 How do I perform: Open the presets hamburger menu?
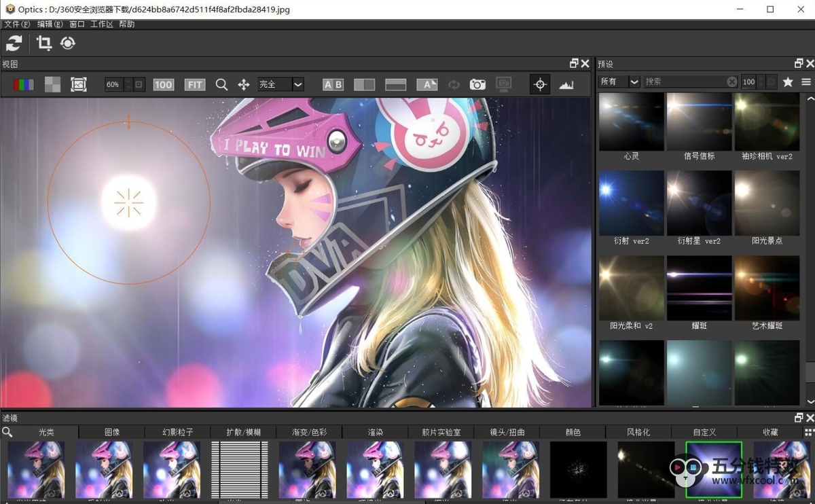806,82
